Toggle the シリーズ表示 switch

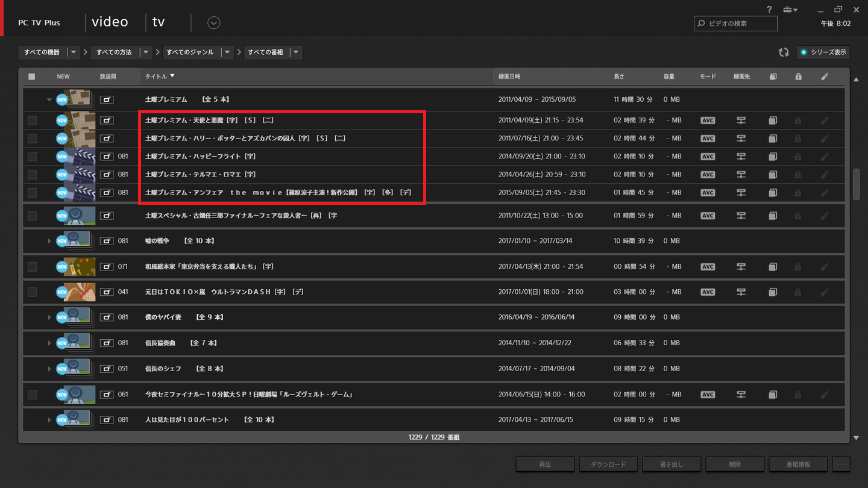[823, 52]
